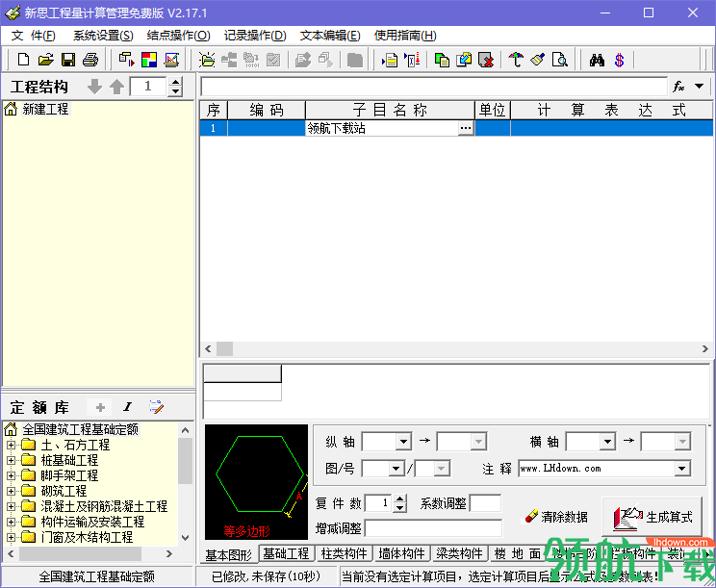Click the 增减调整 input field
This screenshot has height=588, width=716.
tap(433, 528)
